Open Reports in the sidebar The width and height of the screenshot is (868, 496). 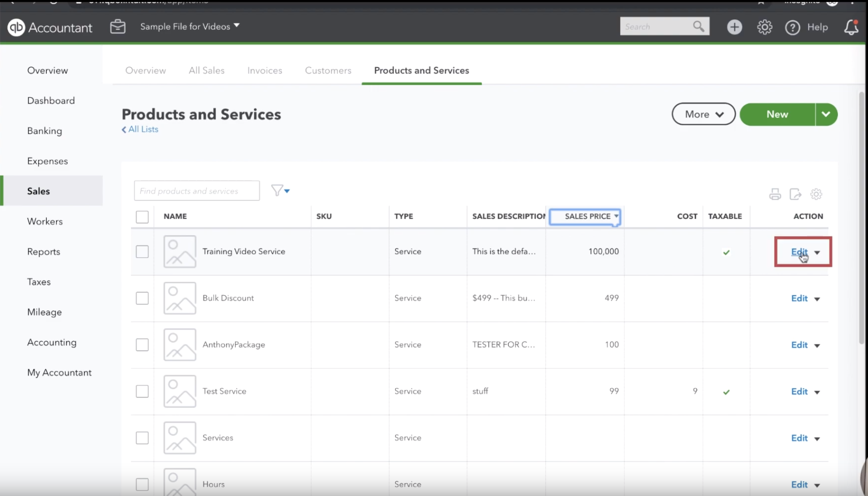[43, 251]
